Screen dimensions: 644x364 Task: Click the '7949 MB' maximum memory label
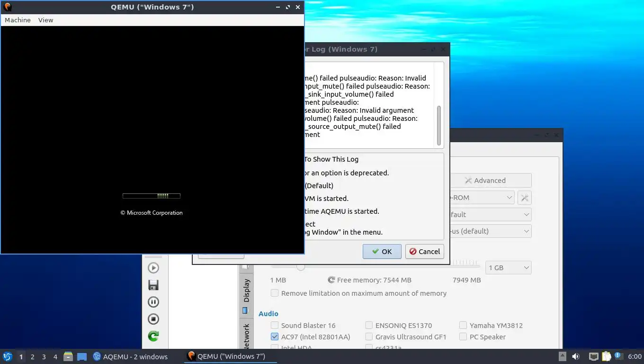coord(467,280)
